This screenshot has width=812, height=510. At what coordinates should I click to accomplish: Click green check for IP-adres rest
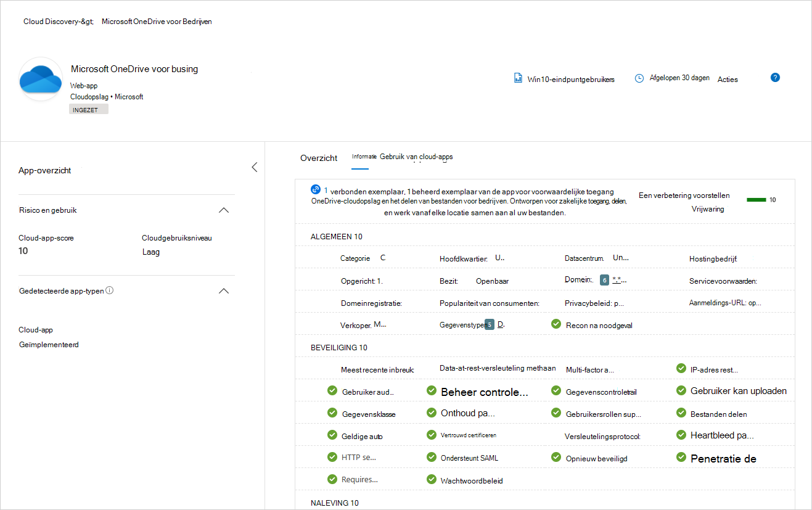(x=681, y=368)
